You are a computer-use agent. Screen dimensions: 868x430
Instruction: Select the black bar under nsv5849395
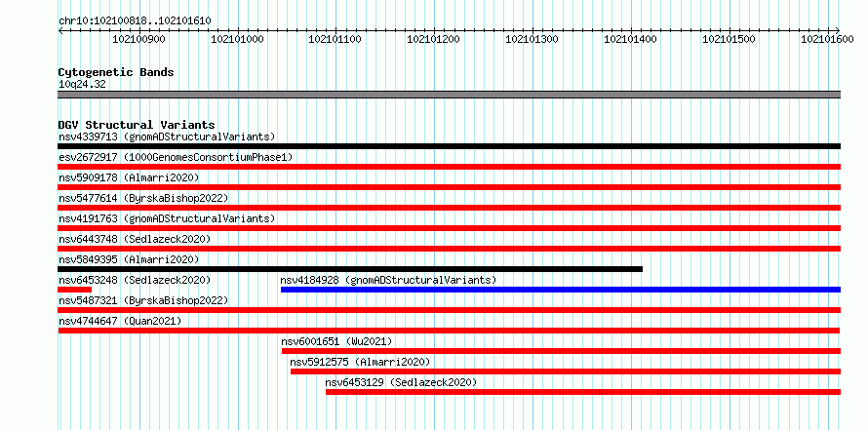pyautogui.click(x=350, y=269)
